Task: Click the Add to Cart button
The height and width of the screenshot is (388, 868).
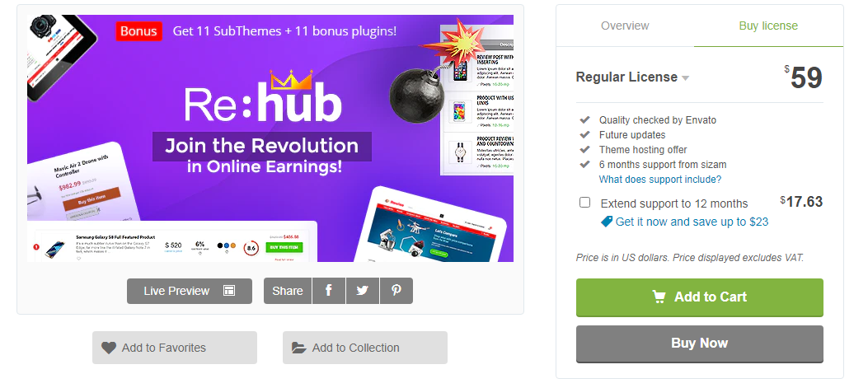Action: (x=700, y=297)
